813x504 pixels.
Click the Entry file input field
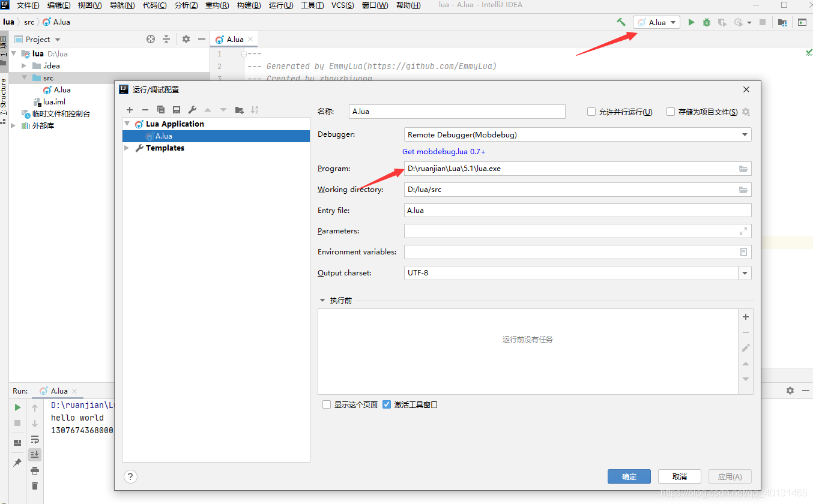pos(578,211)
